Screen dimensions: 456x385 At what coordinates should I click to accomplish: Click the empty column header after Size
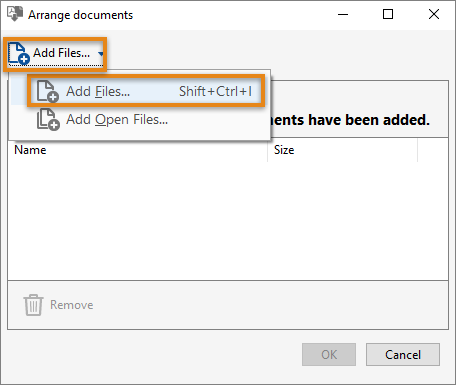pos(433,150)
